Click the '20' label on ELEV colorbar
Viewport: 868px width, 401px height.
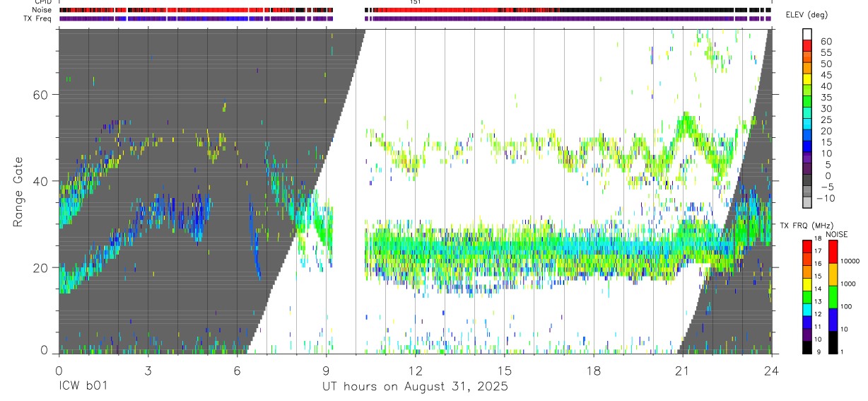point(826,131)
